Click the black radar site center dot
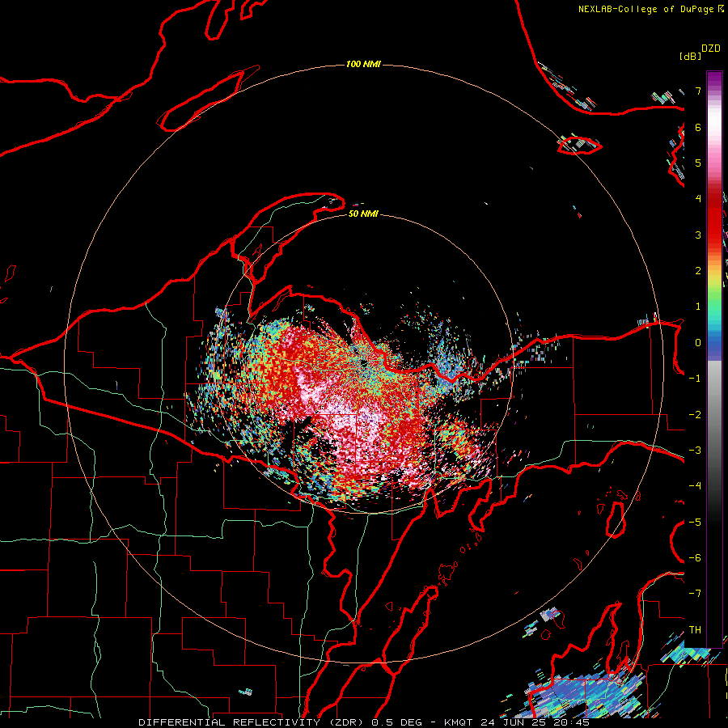This screenshot has height=728, width=728. (364, 363)
